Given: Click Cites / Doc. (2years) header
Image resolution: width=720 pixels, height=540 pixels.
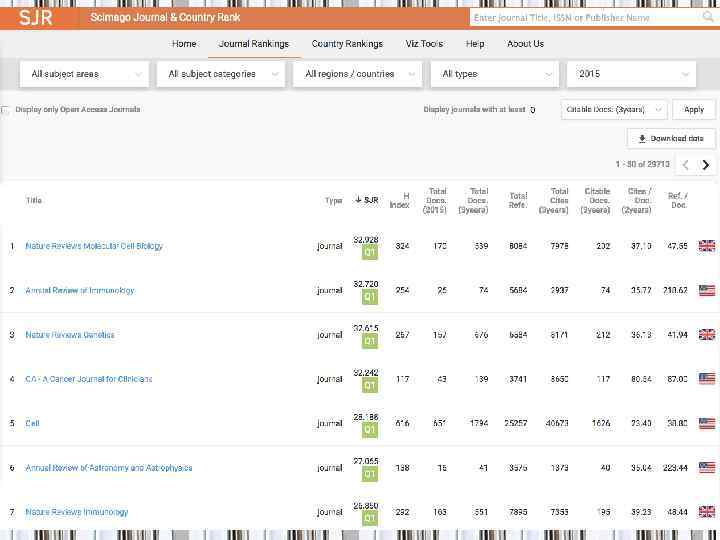Looking at the screenshot, I should (637, 200).
